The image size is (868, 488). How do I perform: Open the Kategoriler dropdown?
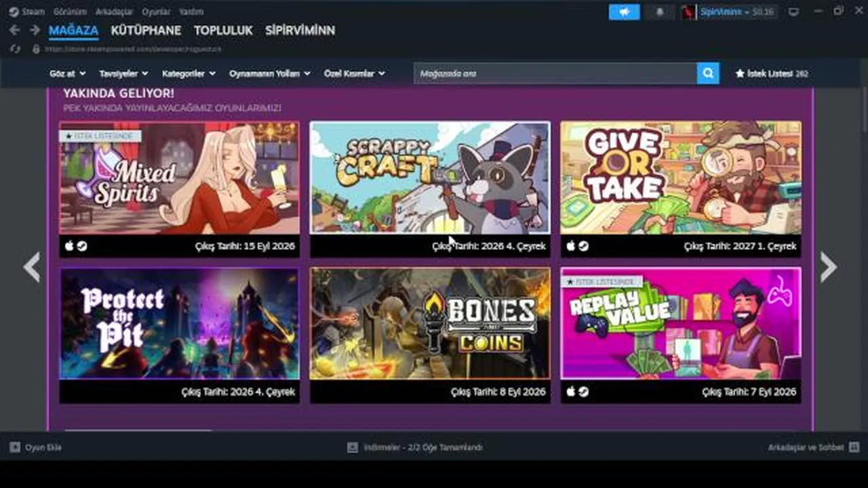189,73
